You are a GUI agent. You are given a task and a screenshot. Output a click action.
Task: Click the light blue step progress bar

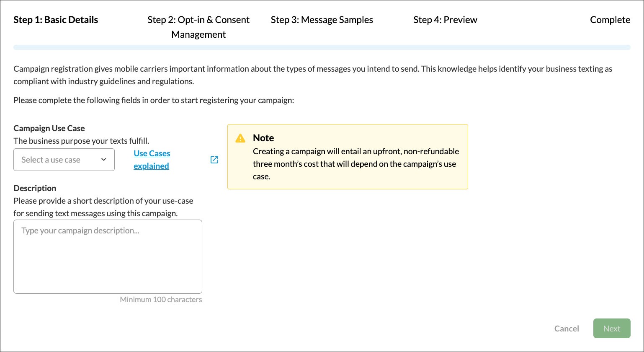click(x=322, y=47)
